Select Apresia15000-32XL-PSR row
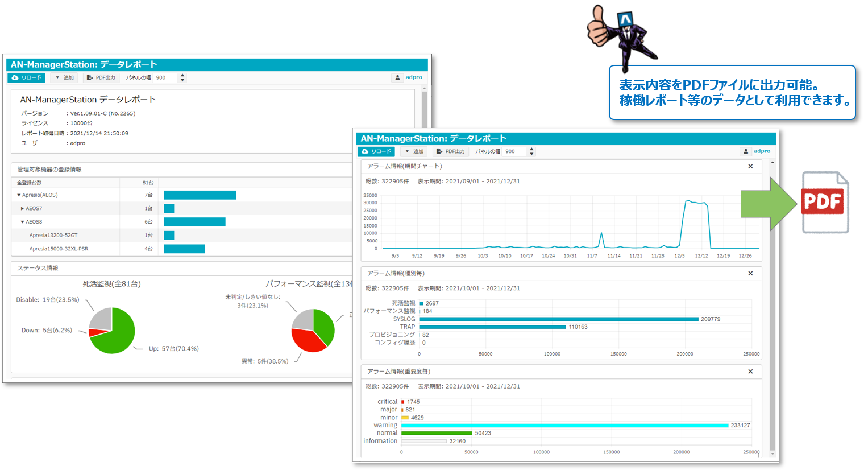Image resolution: width=868 pixels, height=470 pixels. point(182,249)
